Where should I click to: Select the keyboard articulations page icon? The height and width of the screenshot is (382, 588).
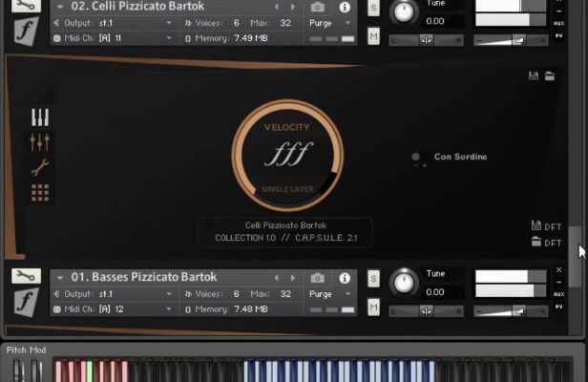tap(40, 117)
